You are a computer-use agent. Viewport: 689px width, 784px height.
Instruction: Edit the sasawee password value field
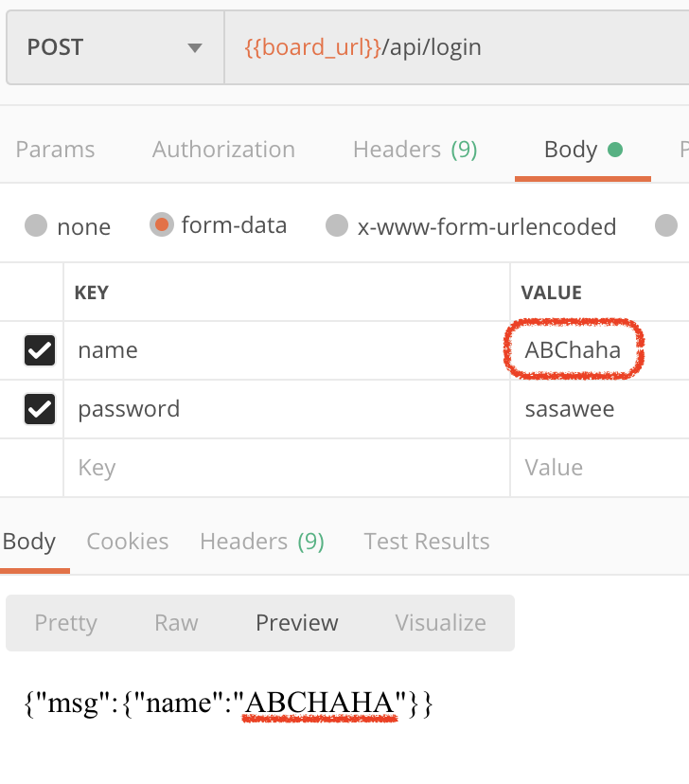coord(600,409)
